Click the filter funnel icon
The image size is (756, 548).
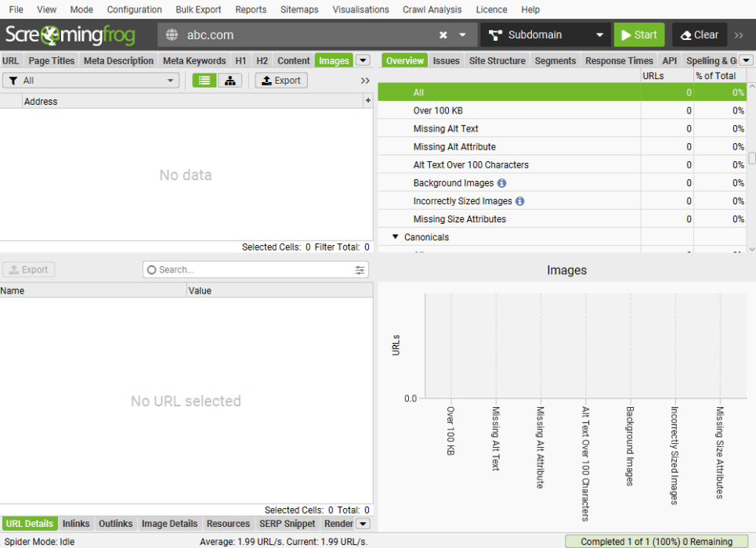click(x=13, y=80)
